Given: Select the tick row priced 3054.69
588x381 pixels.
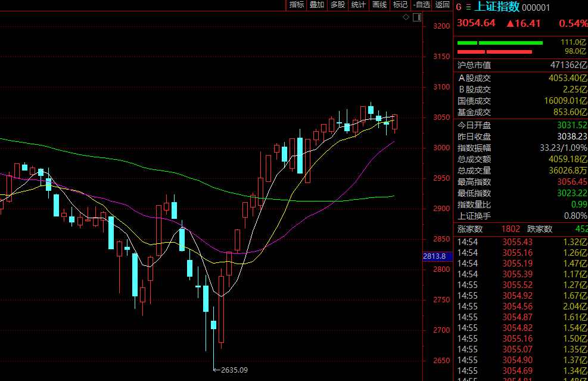Looking at the screenshot, I should click(x=521, y=371).
